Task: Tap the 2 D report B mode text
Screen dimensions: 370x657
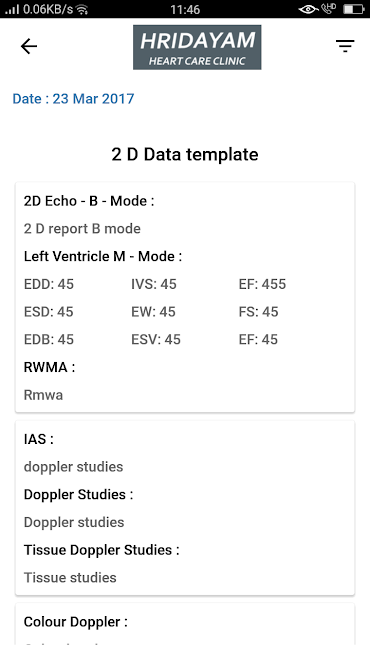Action: (82, 229)
